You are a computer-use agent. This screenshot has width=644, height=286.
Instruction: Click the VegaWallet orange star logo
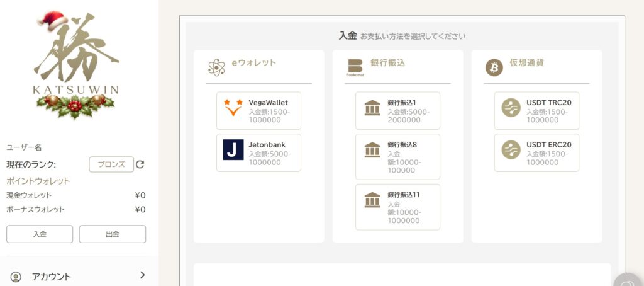233,107
